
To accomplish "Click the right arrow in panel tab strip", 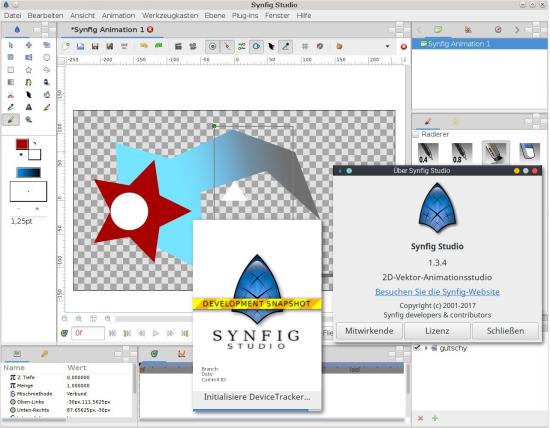I will [517, 30].
